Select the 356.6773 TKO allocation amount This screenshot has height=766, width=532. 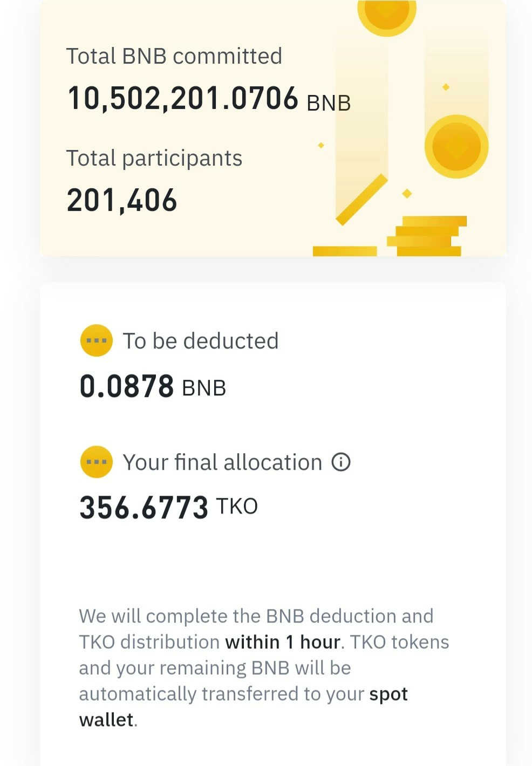coord(169,508)
